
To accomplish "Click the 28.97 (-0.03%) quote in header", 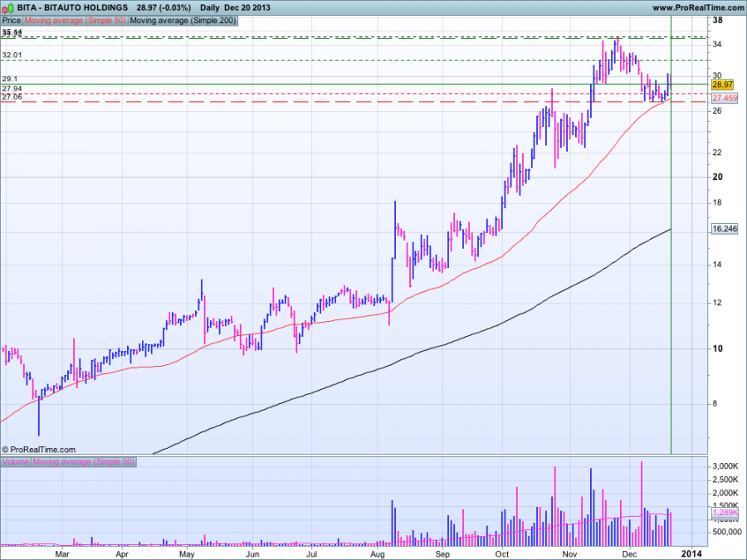I will [x=164, y=7].
